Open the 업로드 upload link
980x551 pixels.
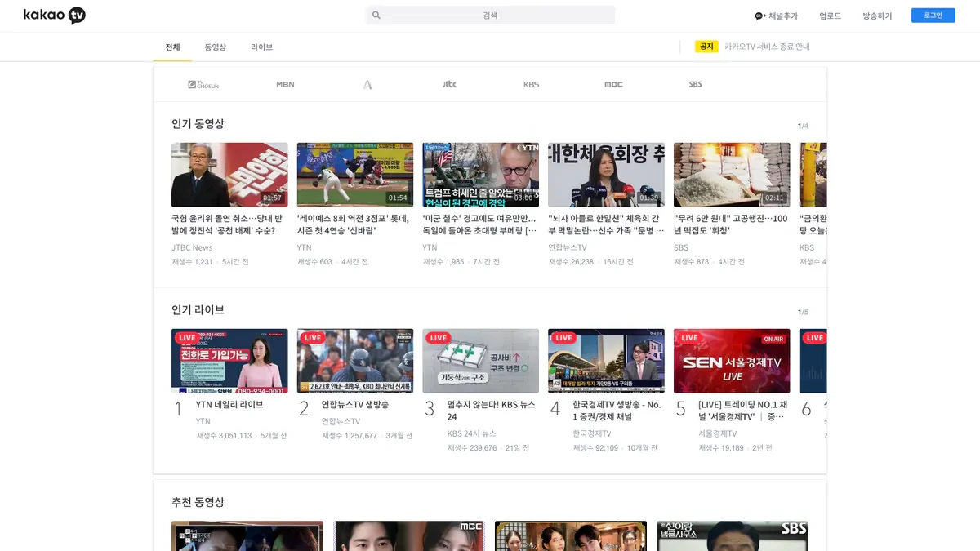click(x=830, y=16)
